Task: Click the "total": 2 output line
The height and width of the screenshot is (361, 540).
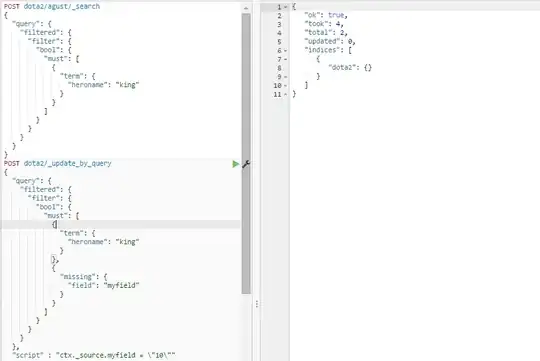Action: tap(326, 32)
